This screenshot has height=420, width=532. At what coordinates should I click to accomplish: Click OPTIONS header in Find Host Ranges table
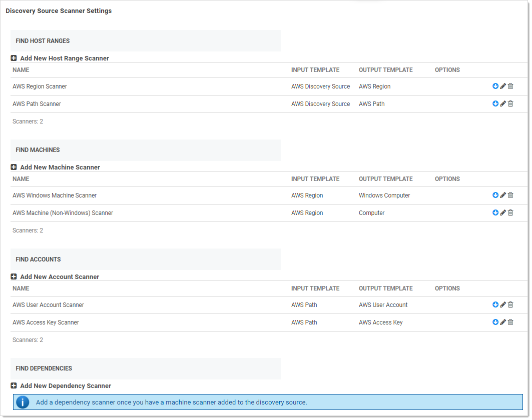(x=447, y=70)
